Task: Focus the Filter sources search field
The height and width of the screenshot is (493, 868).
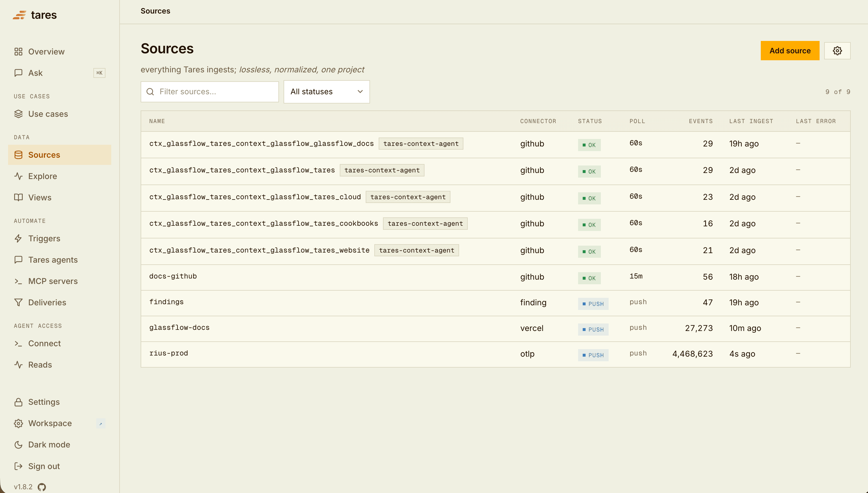Action: click(x=210, y=92)
